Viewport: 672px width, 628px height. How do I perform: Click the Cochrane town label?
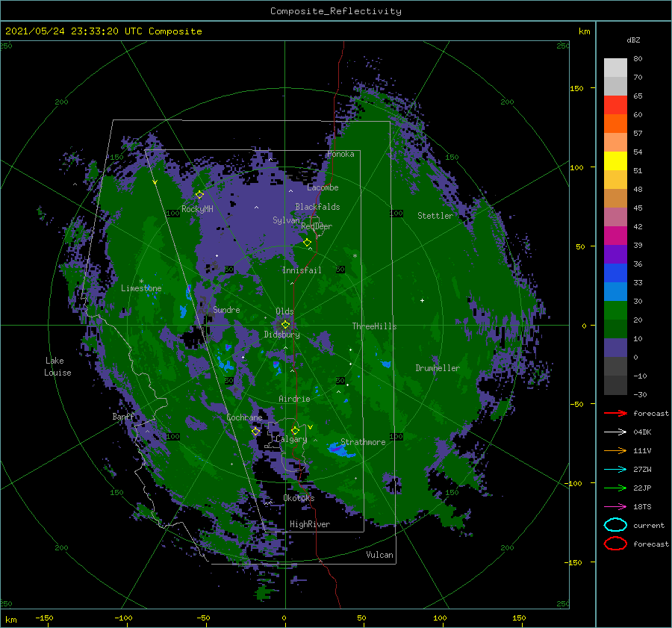[x=244, y=417]
